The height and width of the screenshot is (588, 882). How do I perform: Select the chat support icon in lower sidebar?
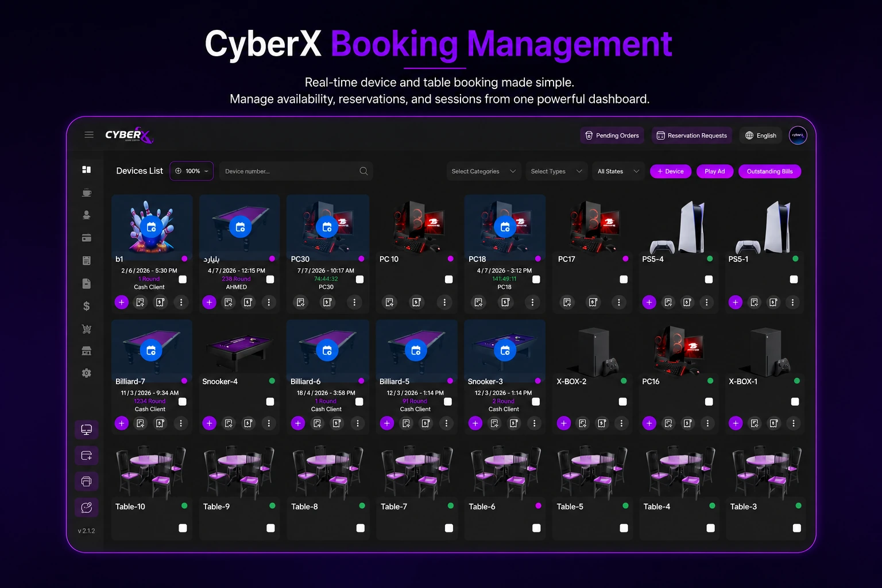click(87, 508)
